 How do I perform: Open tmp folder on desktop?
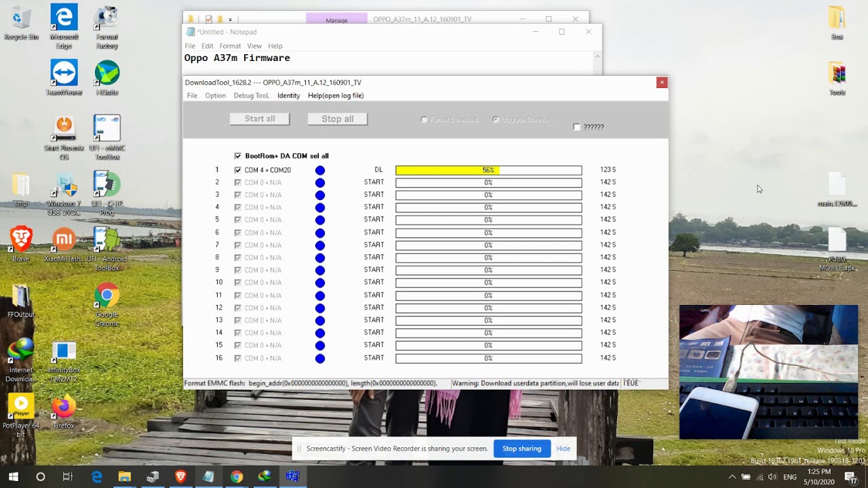(x=21, y=189)
